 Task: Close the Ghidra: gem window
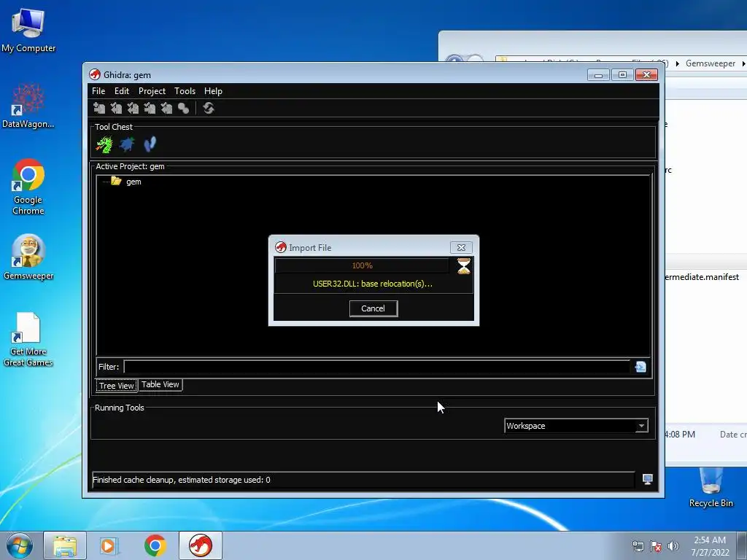point(646,75)
